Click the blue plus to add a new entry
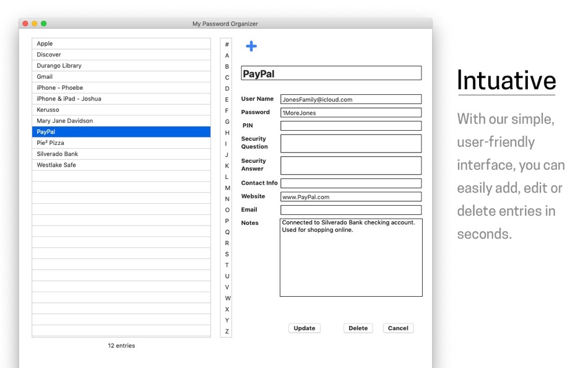Viewport: 588px width, 368px height. point(251,46)
